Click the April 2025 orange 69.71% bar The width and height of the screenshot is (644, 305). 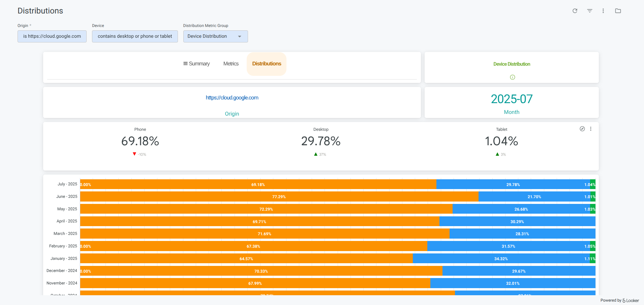(x=259, y=221)
